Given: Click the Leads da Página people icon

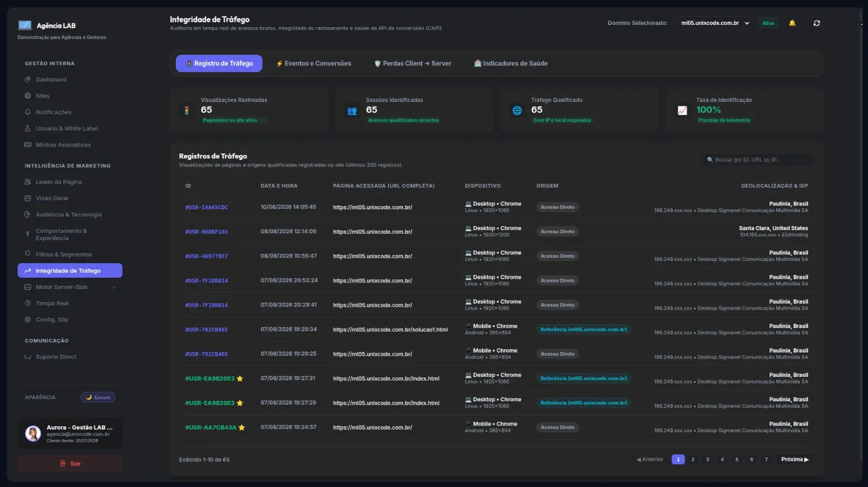Looking at the screenshot, I should coord(28,182).
